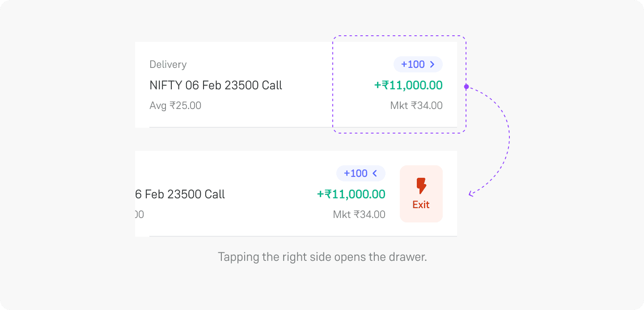644x310 pixels.
Task: Collapse drawer using the left chevron
Action: pos(375,173)
